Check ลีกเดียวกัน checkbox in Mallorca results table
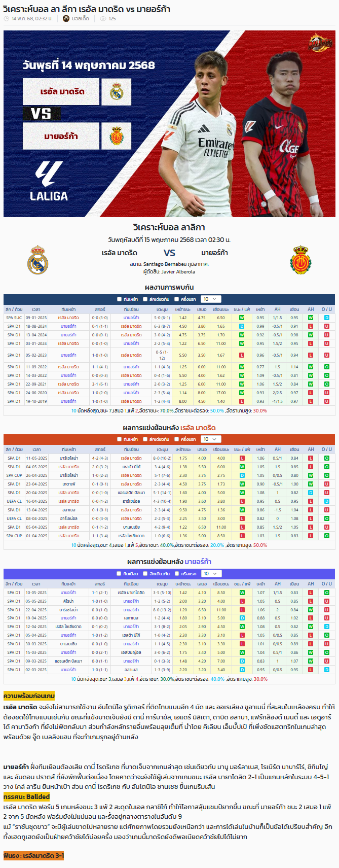The image size is (339, 868). tap(145, 574)
